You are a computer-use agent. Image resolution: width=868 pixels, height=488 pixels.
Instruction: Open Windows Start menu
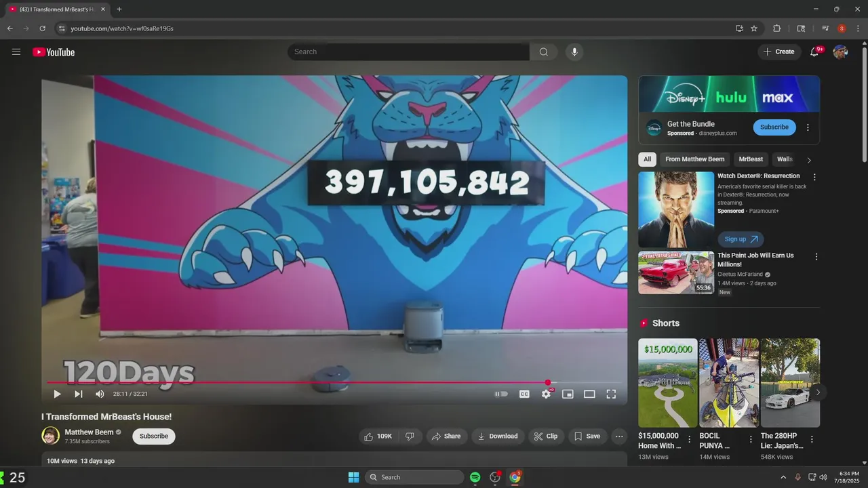point(353,477)
